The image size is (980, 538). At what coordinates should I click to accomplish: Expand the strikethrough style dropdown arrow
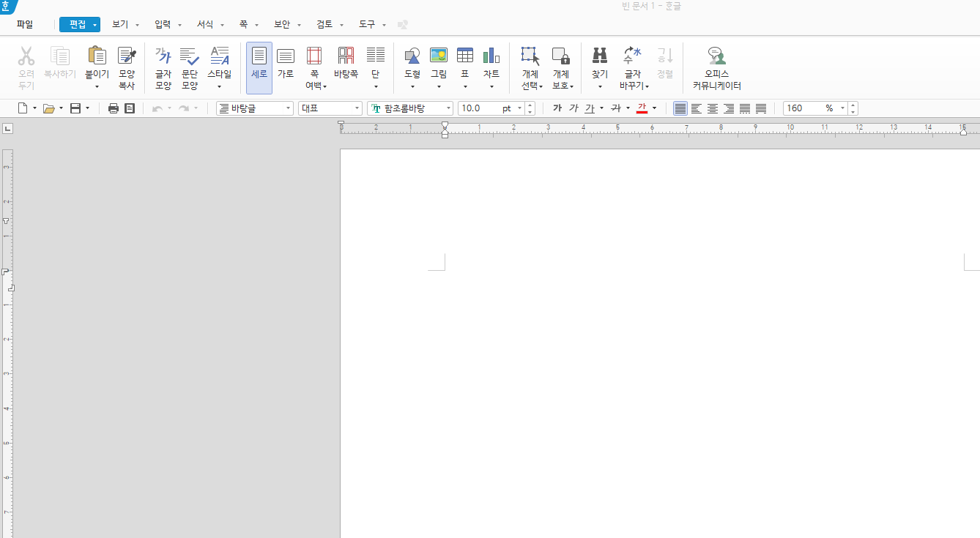628,108
